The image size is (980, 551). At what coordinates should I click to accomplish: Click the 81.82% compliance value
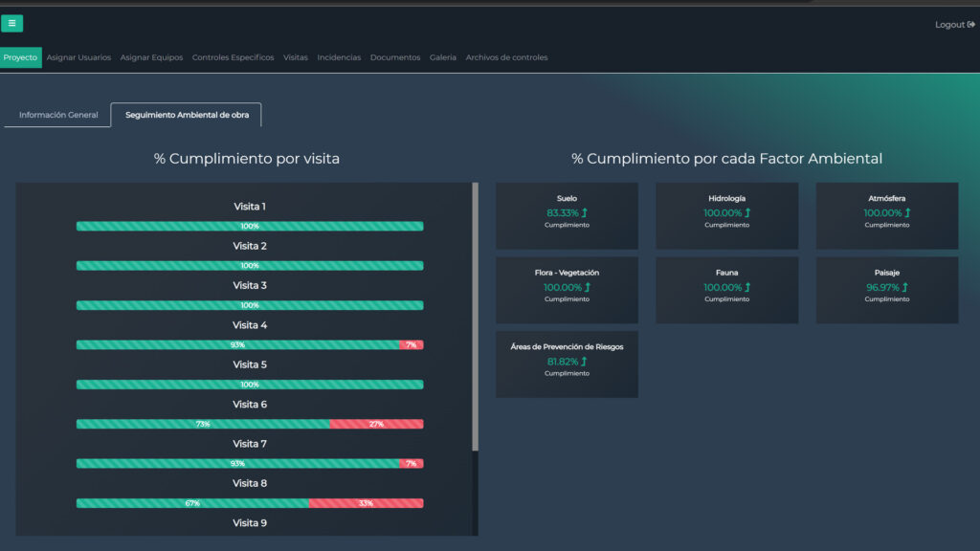[x=563, y=362]
